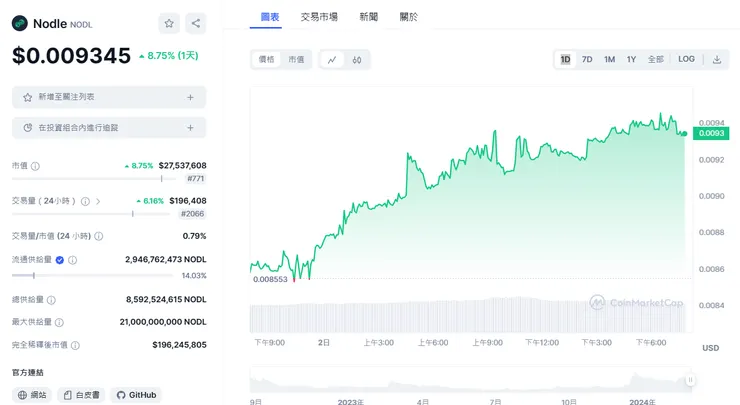Open the 圖表 tab
740x405 pixels.
270,17
